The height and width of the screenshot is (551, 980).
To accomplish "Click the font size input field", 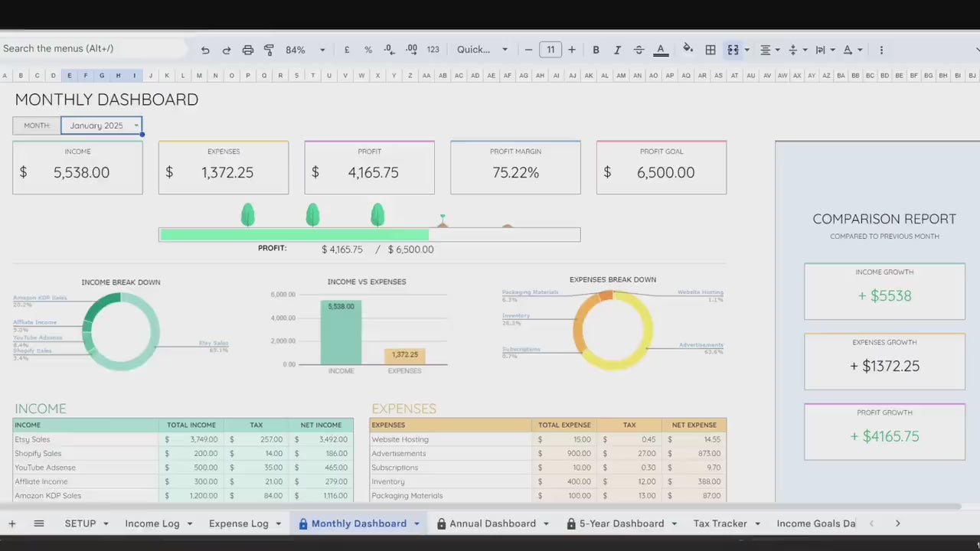I will (x=550, y=50).
